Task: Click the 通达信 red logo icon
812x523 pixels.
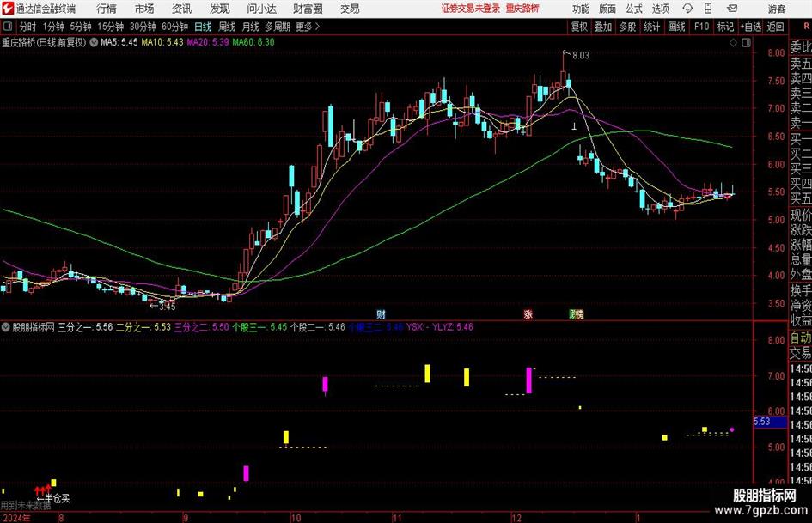Action: (x=8, y=9)
